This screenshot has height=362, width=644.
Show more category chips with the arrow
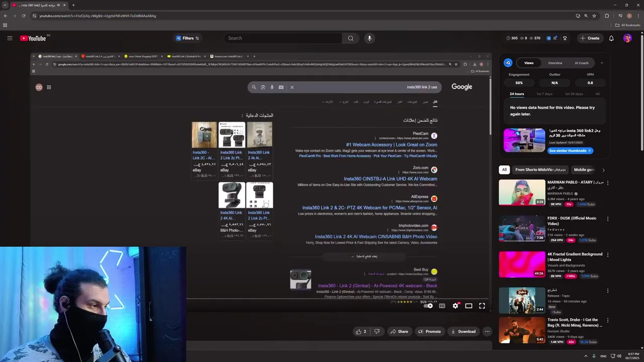pyautogui.click(x=603, y=170)
